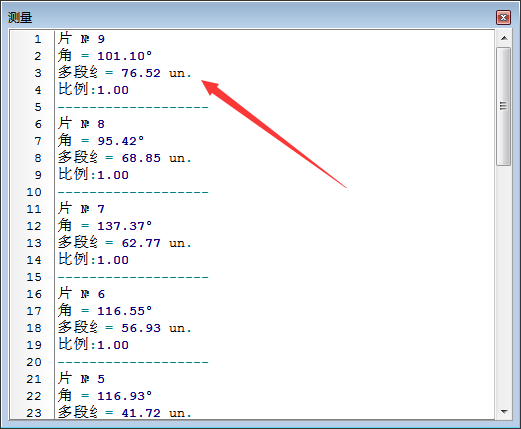Click the 片 № 7 line
Image resolution: width=521 pixels, height=429 pixels.
pyautogui.click(x=81, y=209)
